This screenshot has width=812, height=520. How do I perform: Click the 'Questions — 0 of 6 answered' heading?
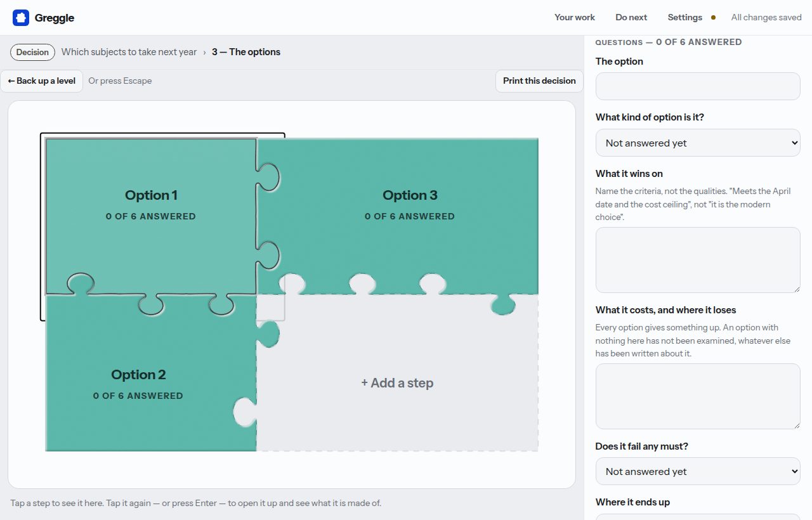669,42
